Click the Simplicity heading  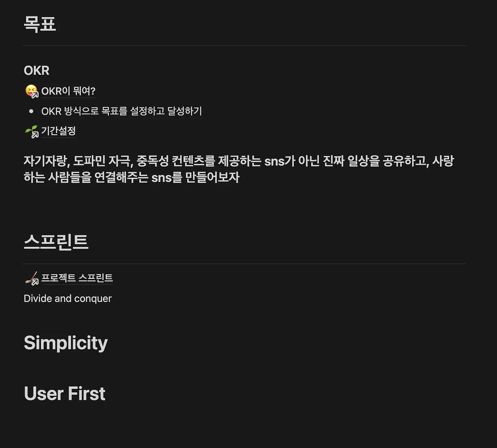tap(66, 343)
